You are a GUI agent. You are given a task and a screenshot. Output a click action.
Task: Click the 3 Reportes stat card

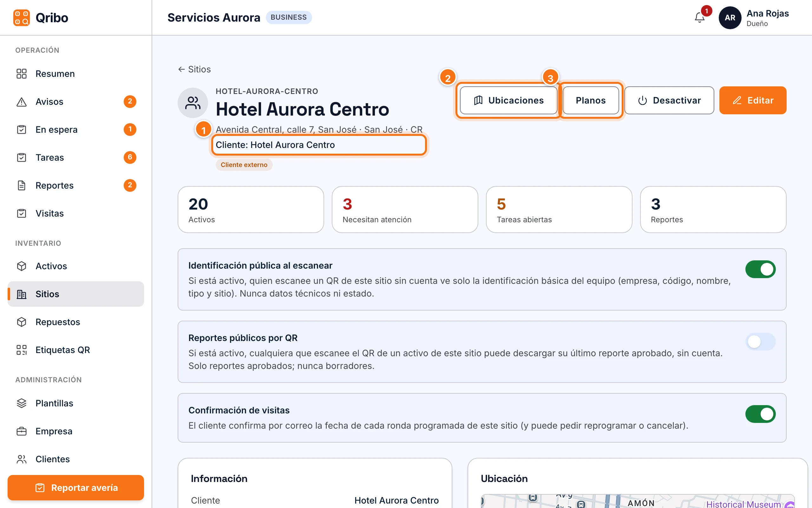tap(713, 210)
